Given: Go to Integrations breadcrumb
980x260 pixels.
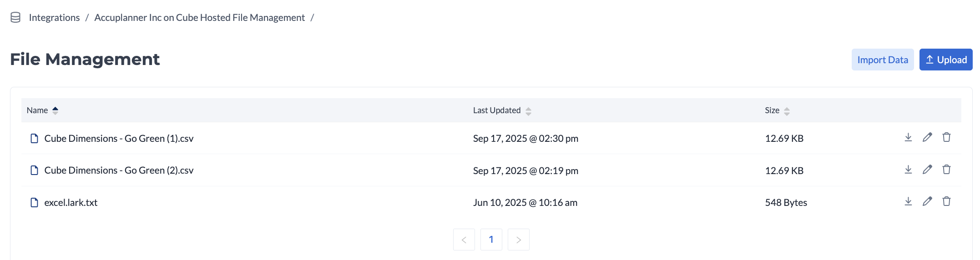Looking at the screenshot, I should pos(54,18).
